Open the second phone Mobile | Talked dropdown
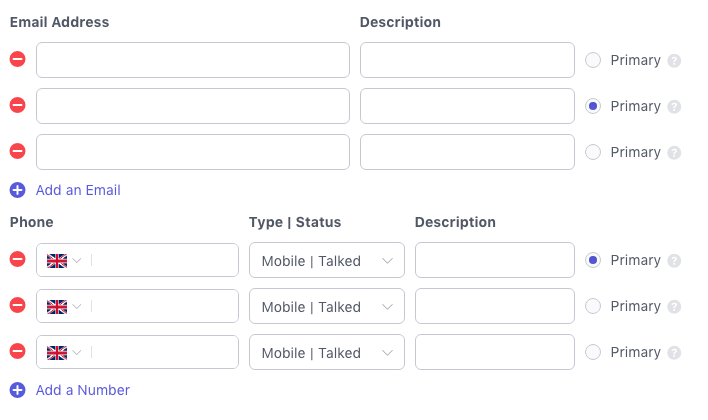 tap(326, 306)
